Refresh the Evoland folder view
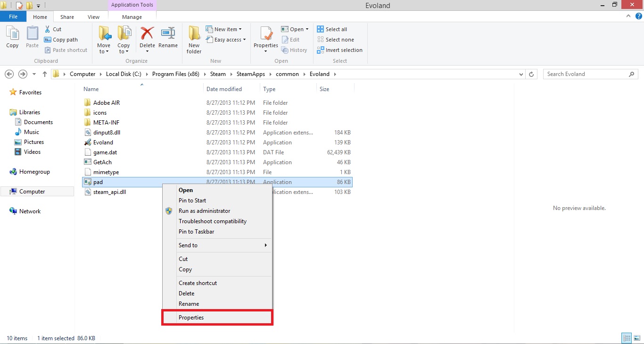Image resolution: width=644 pixels, height=344 pixels. coord(532,74)
